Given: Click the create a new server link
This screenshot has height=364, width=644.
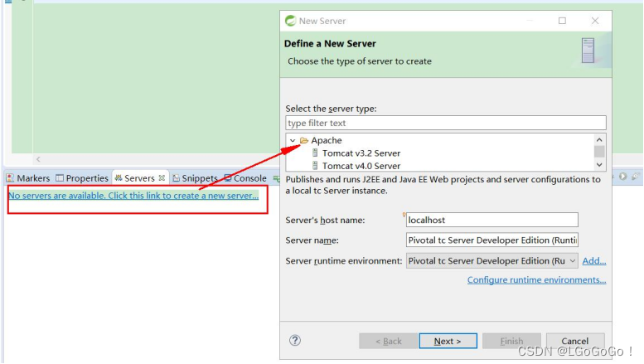Looking at the screenshot, I should (133, 196).
